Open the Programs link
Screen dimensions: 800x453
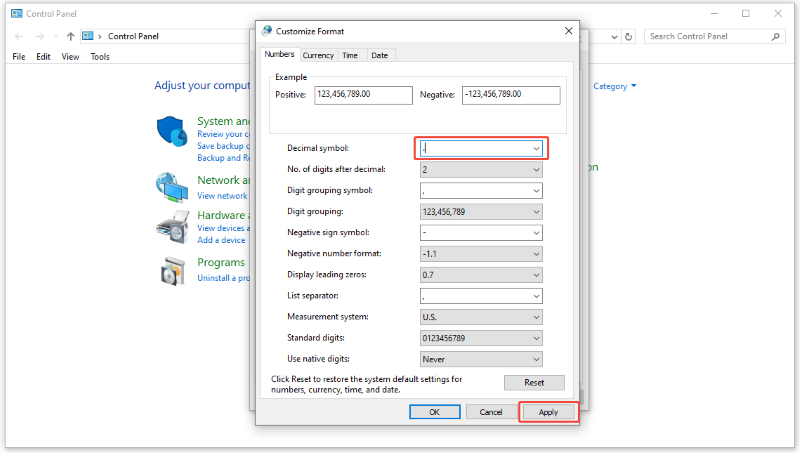point(221,262)
